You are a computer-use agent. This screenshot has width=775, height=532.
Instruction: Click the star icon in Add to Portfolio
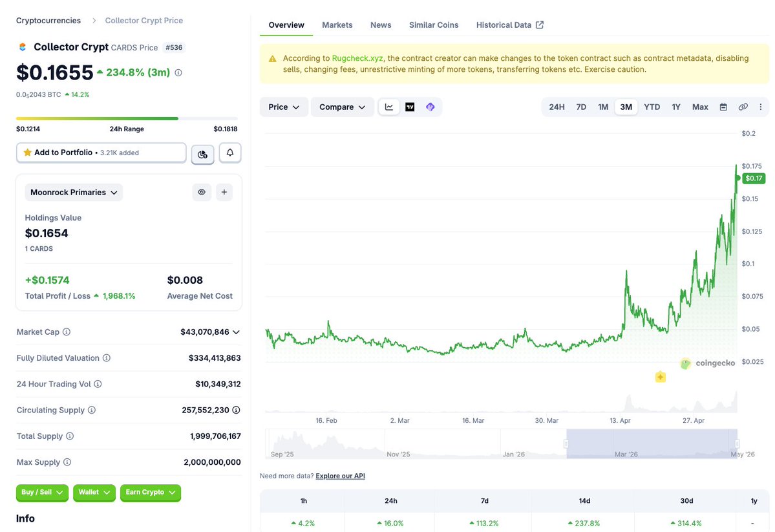point(28,153)
